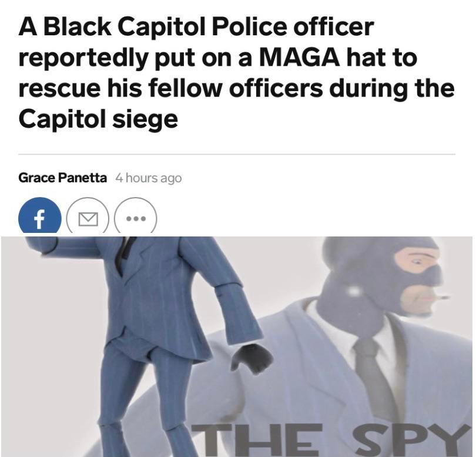Screen dimensions: 476x457
Task: Select the word "MAGA" in the headline
Action: tap(299, 58)
